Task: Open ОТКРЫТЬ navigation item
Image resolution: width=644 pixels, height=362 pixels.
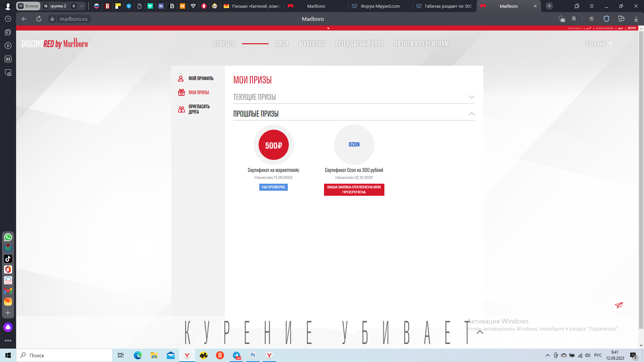Action: tap(224, 44)
